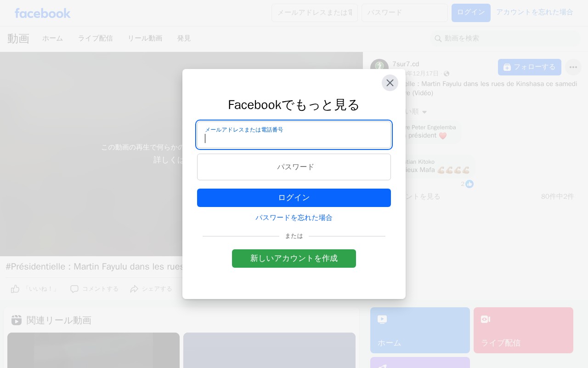This screenshot has width=588, height=368.
Task: Open the 7sur7.cd profile avatar
Action: tap(379, 68)
